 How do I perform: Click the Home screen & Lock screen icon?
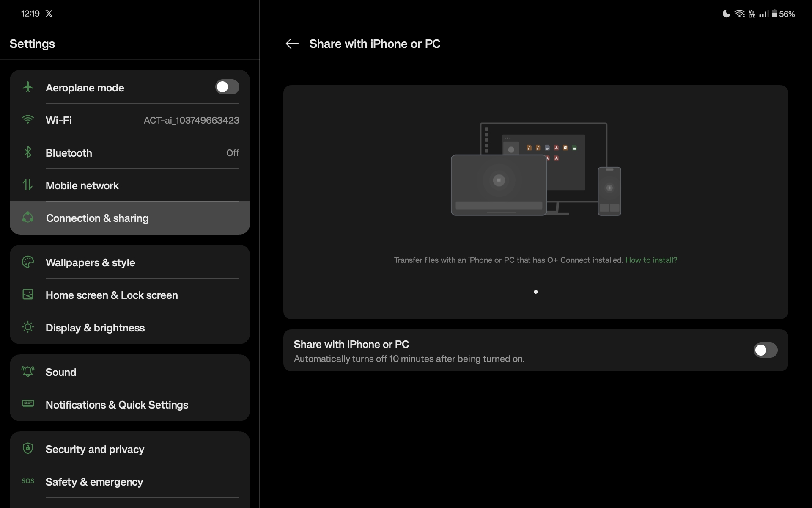pos(28,295)
